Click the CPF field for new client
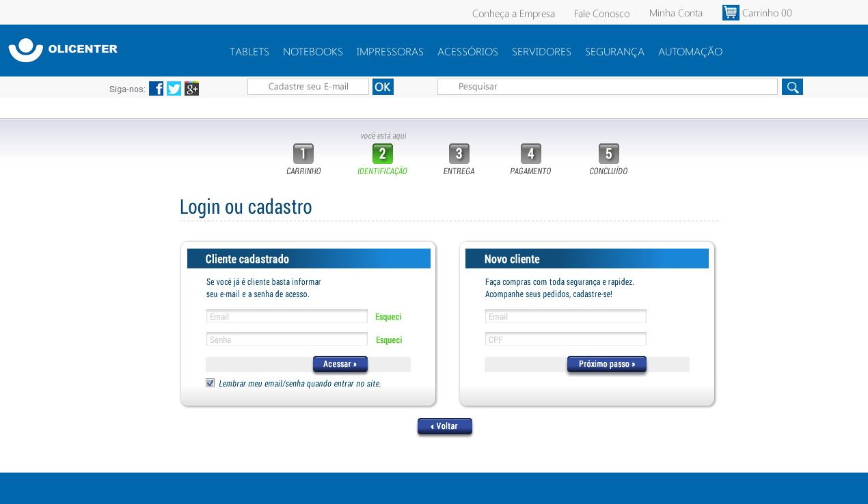 coord(565,339)
